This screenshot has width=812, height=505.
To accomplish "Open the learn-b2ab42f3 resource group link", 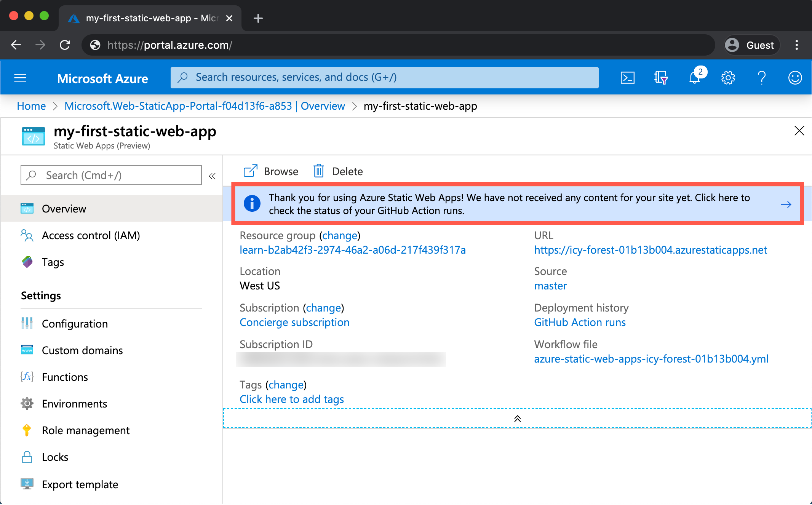I will coord(353,250).
